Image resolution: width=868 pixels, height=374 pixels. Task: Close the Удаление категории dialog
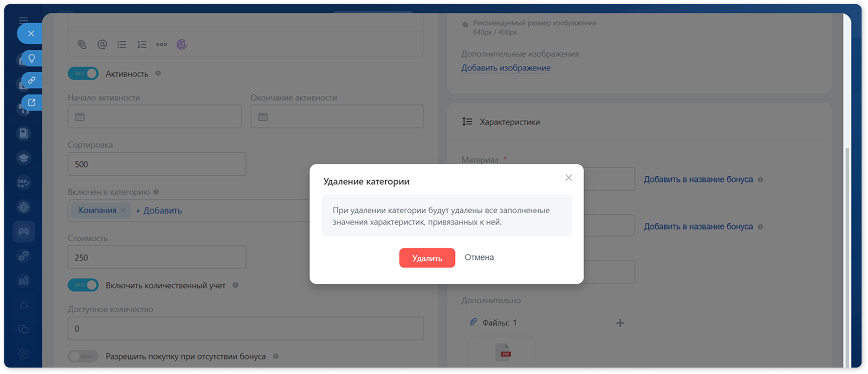[568, 178]
